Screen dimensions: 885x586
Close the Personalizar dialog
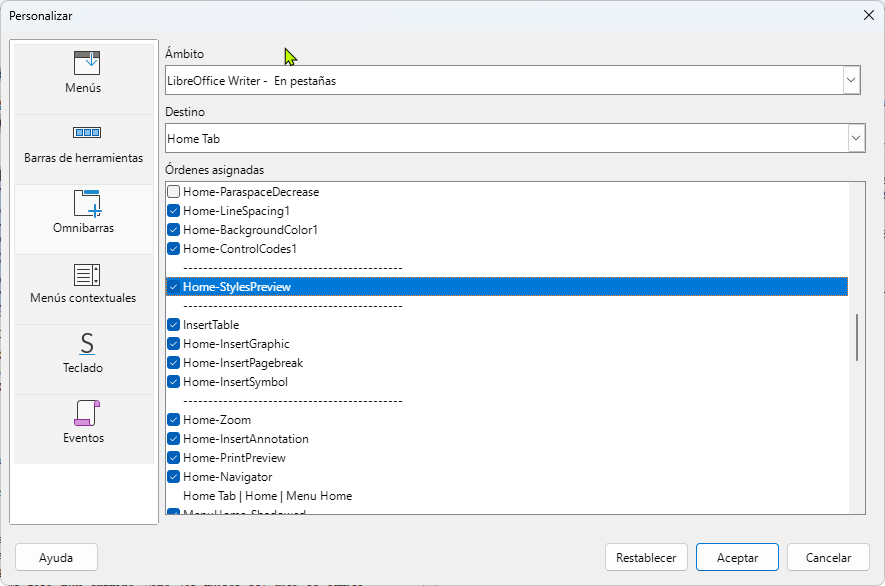869,15
